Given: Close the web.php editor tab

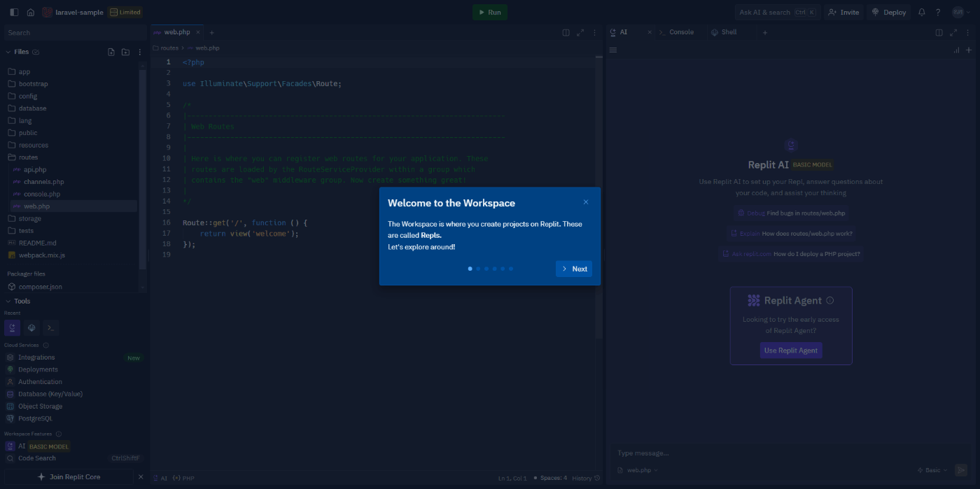Looking at the screenshot, I should pos(198,32).
